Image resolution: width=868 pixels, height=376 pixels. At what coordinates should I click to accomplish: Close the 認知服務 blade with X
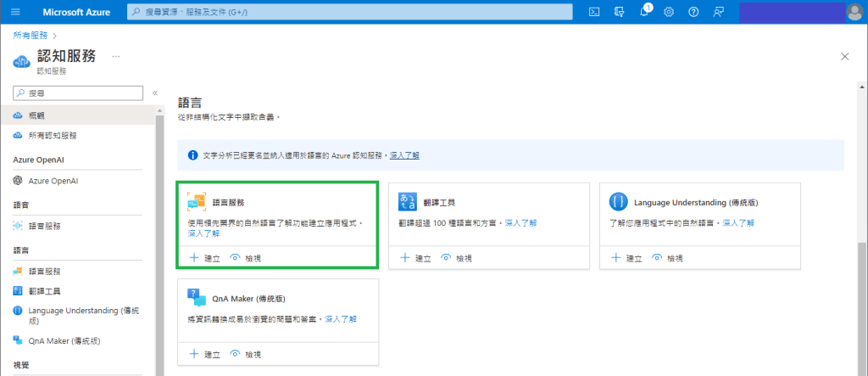tap(844, 56)
